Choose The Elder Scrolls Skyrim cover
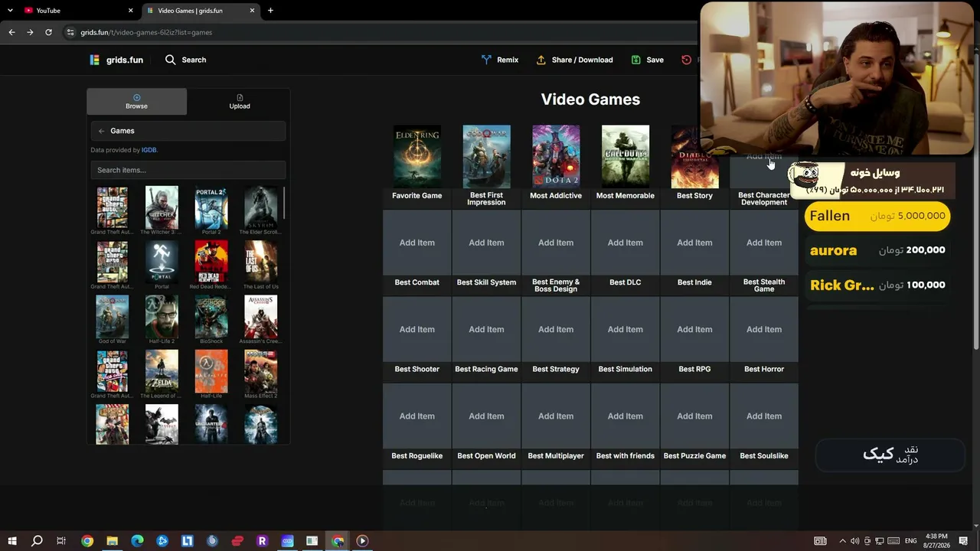This screenshot has width=980, height=551. point(261,207)
